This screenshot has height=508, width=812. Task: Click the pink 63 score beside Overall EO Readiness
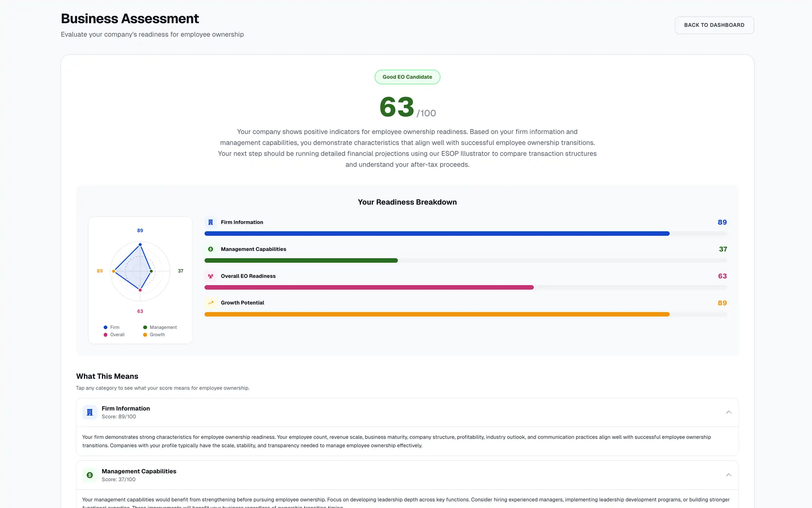click(x=722, y=276)
